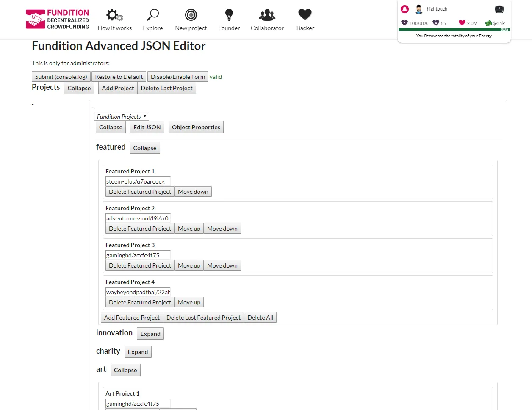This screenshot has height=410, width=532.
Task: Click the energy heart bolt icon
Action: click(405, 23)
